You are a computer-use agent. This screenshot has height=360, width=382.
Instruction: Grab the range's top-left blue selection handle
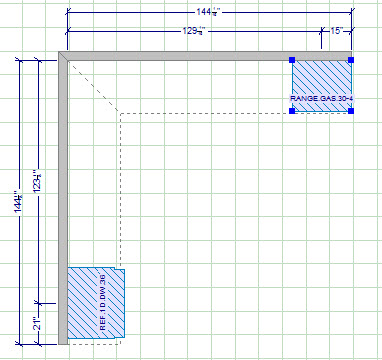pyautogui.click(x=292, y=60)
